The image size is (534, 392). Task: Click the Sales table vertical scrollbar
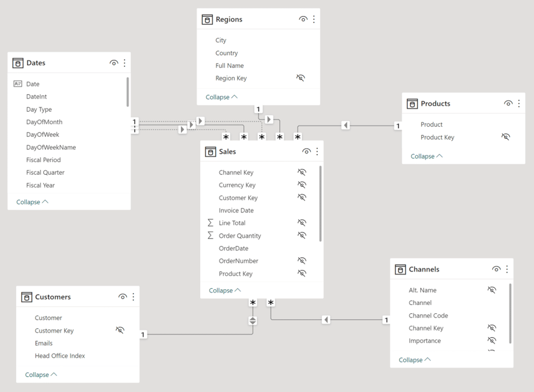pos(320,203)
